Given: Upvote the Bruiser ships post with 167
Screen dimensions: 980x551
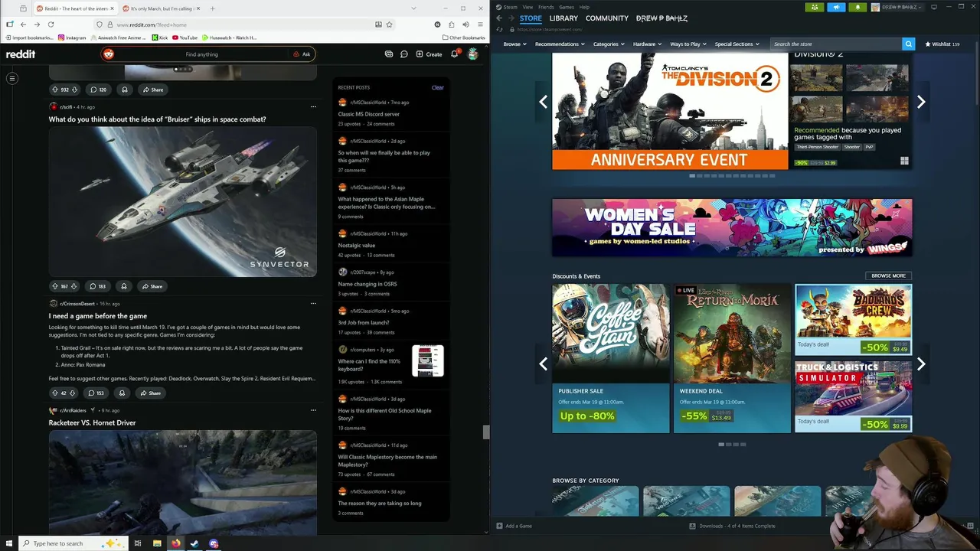Looking at the screenshot, I should click(x=54, y=286).
